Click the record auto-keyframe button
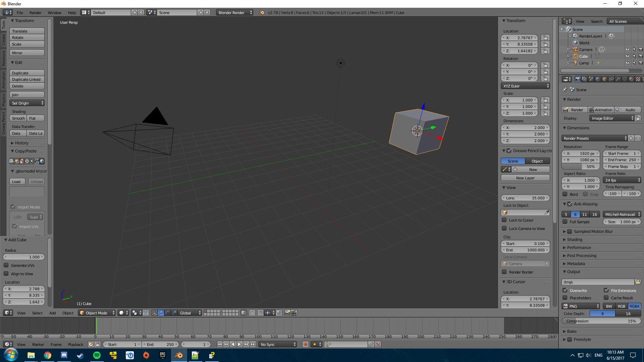The image size is (644, 362). tap(305, 344)
